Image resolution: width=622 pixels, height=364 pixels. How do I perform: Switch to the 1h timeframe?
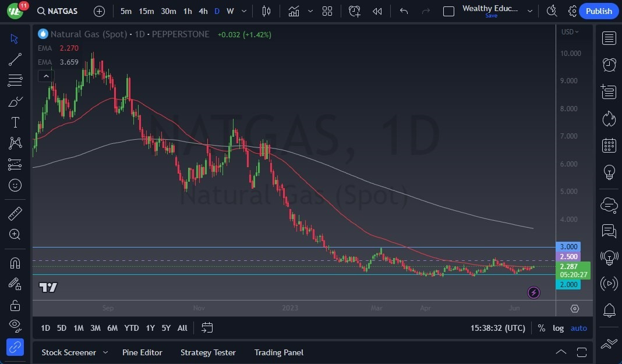188,11
